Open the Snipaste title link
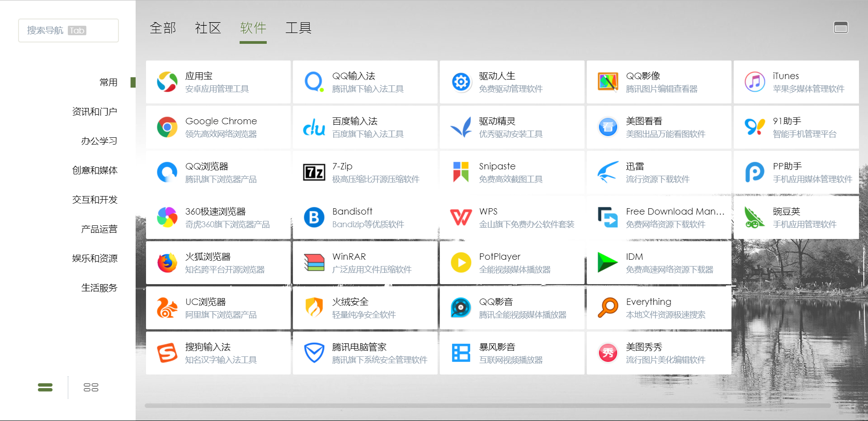 tap(497, 166)
